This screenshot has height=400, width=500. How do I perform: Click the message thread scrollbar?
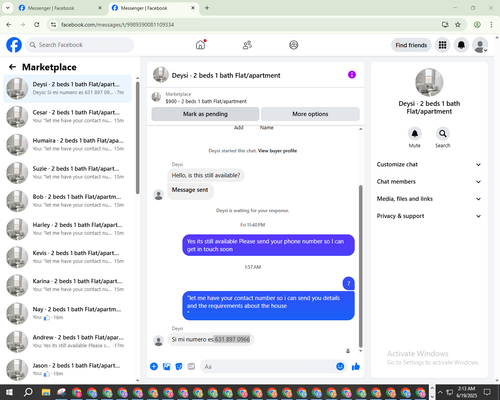pos(360,267)
